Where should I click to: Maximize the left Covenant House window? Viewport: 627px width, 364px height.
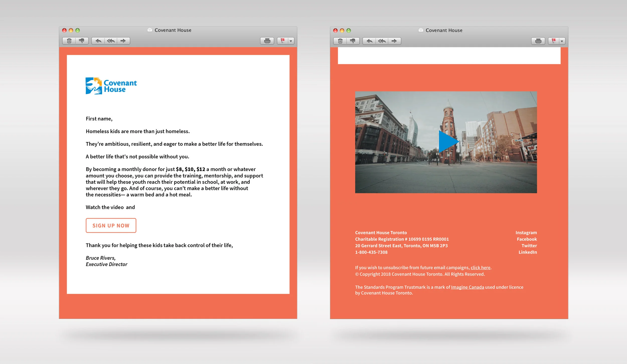click(77, 30)
